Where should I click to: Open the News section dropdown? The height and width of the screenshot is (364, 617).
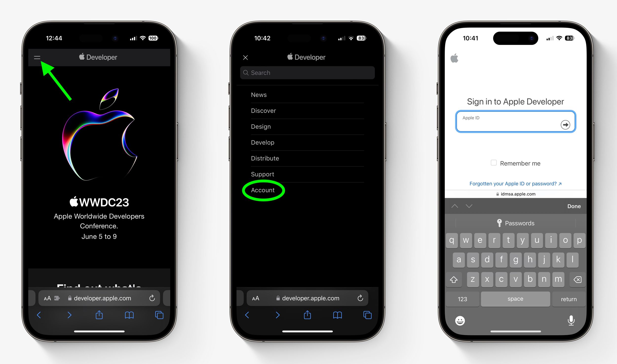click(259, 95)
